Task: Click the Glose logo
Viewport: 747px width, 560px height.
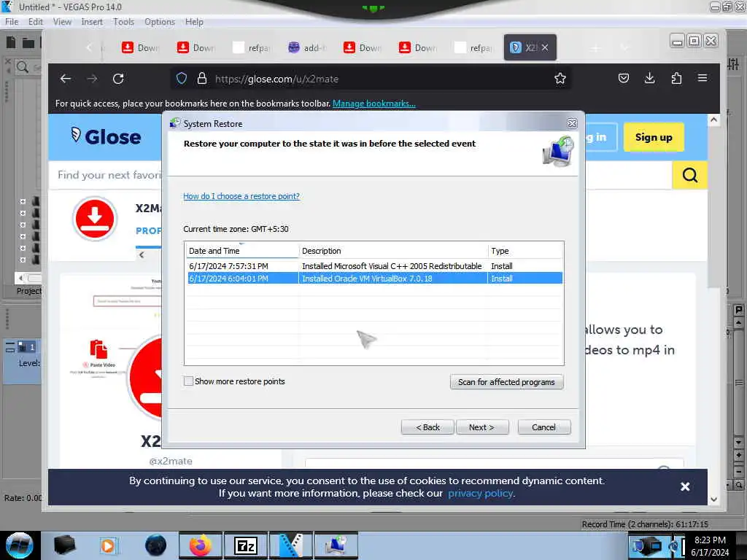Action: (106, 136)
